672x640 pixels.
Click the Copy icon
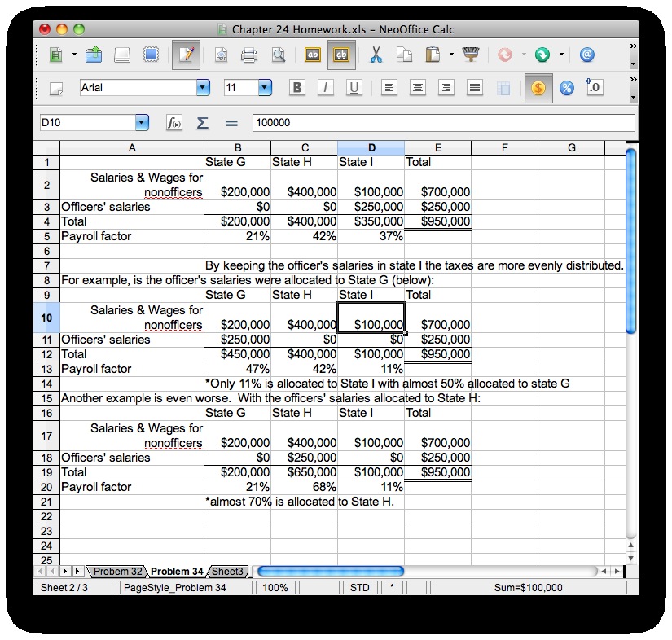click(x=404, y=55)
